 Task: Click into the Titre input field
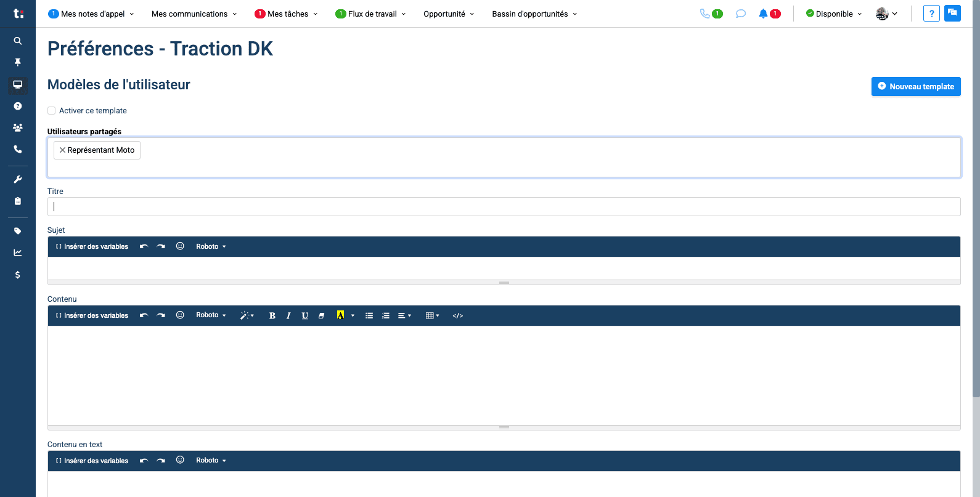[504, 206]
